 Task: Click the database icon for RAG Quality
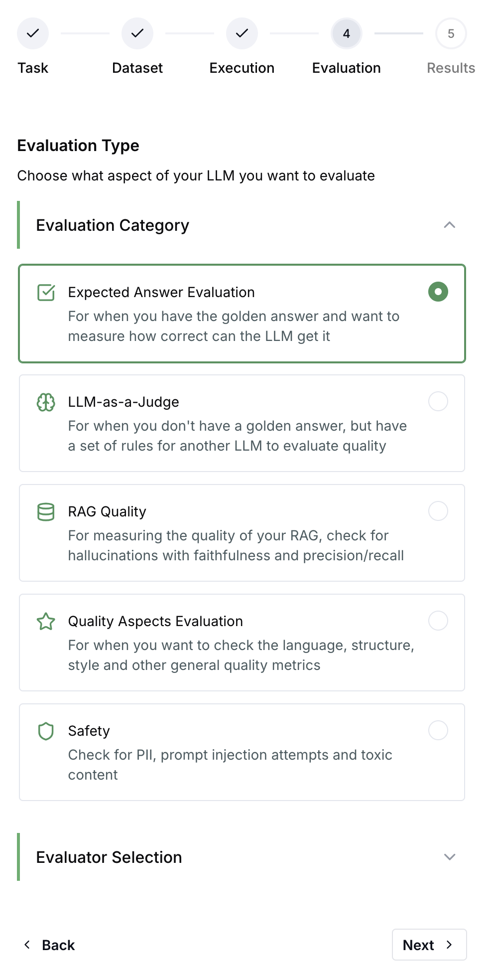coord(46,512)
